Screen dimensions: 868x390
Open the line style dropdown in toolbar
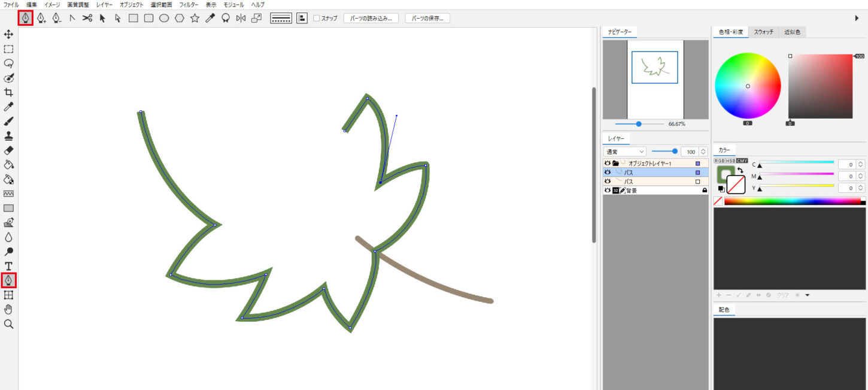pyautogui.click(x=281, y=18)
